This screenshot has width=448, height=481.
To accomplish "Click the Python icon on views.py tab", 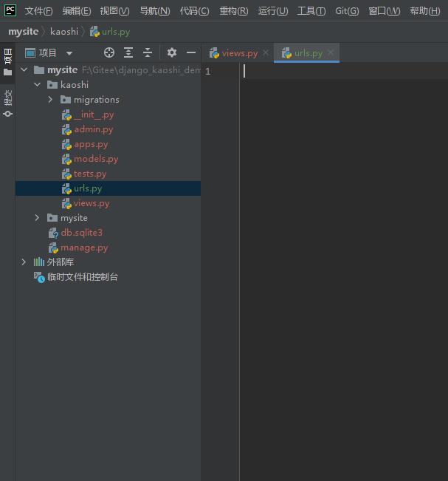I will 214,53.
